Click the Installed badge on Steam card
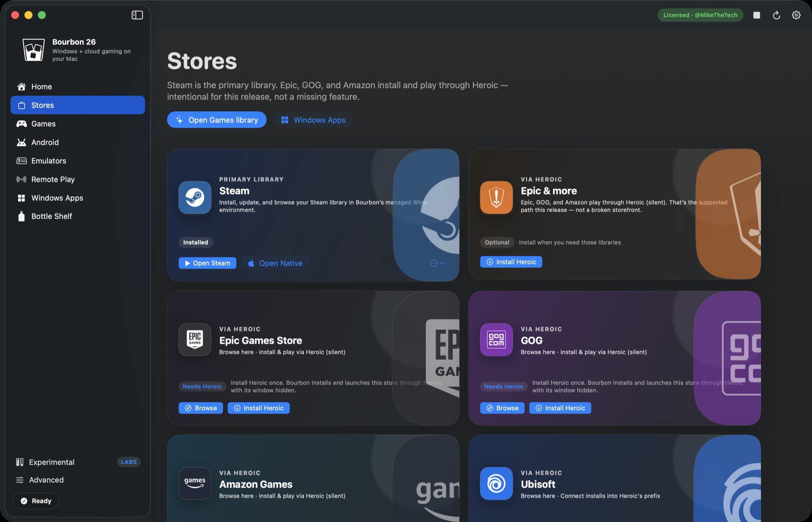 point(196,243)
